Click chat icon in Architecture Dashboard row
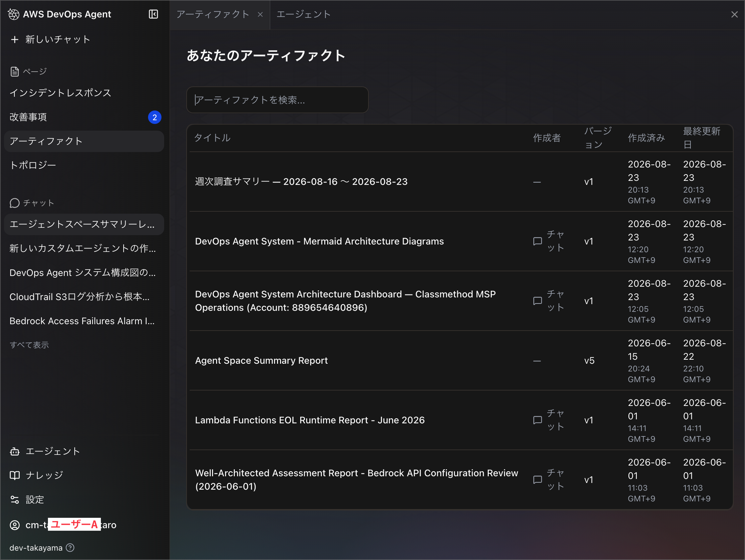 (538, 301)
